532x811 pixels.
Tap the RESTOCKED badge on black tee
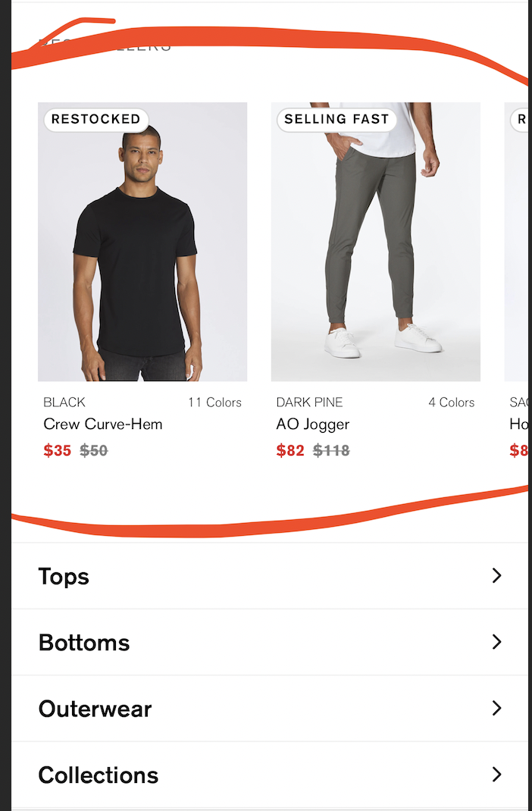point(96,120)
